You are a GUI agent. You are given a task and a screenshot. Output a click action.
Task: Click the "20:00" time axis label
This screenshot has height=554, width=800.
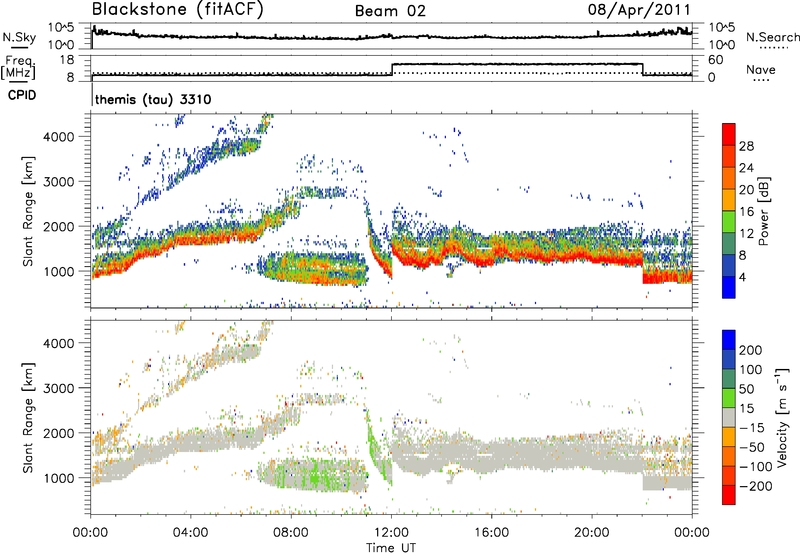point(592,533)
